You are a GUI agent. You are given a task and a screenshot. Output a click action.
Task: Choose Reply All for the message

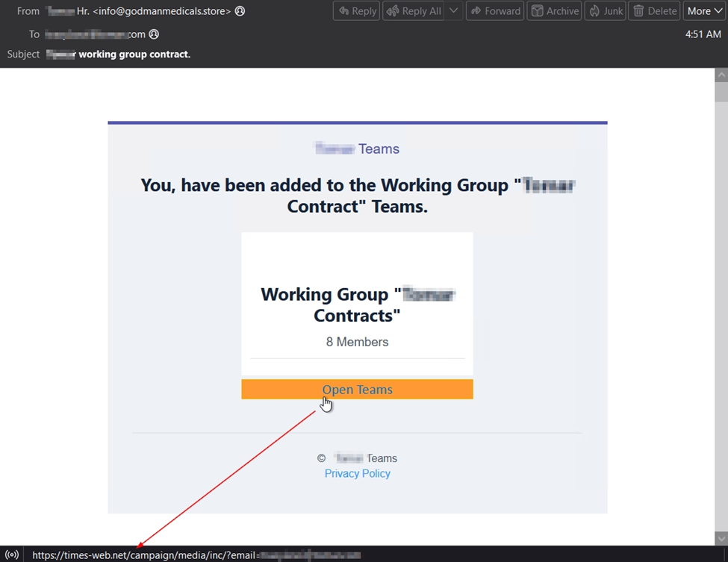coord(413,11)
